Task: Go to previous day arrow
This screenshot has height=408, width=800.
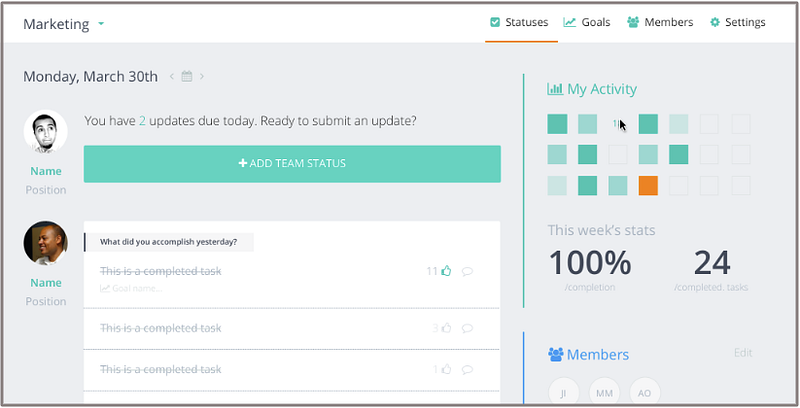Action: click(x=172, y=76)
